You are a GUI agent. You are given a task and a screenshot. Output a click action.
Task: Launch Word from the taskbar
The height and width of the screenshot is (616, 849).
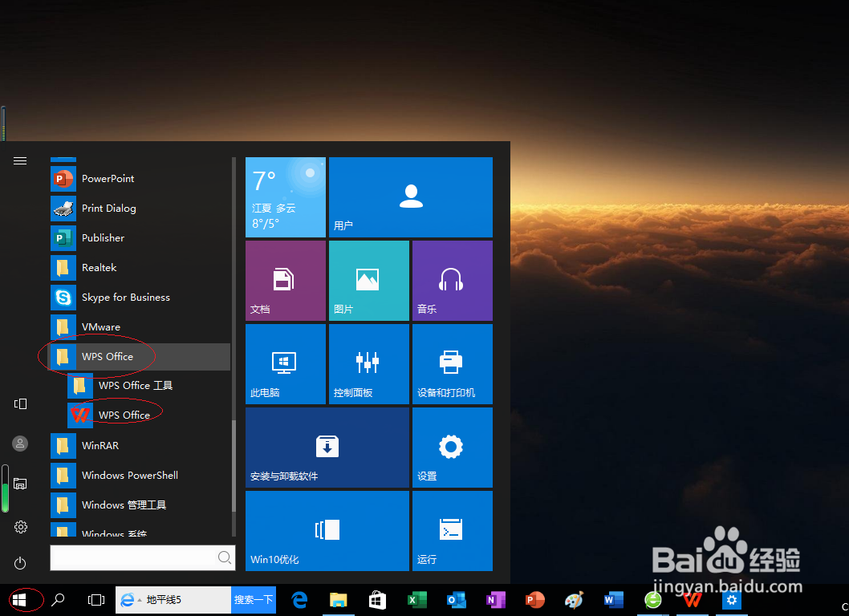click(613, 600)
